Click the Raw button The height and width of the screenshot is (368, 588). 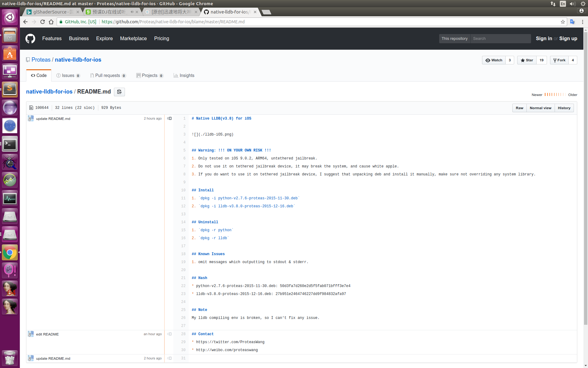519,108
